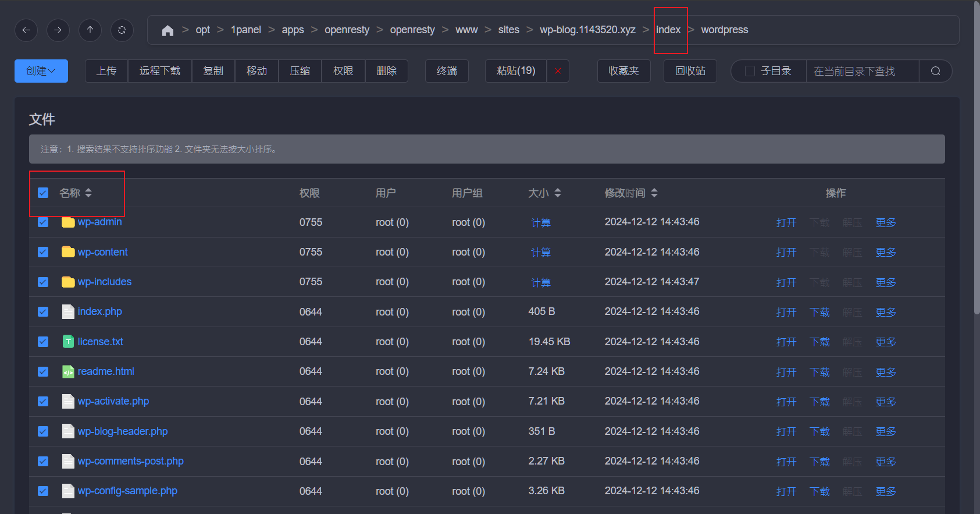Uncheck the wp-content row checkbox

43,252
